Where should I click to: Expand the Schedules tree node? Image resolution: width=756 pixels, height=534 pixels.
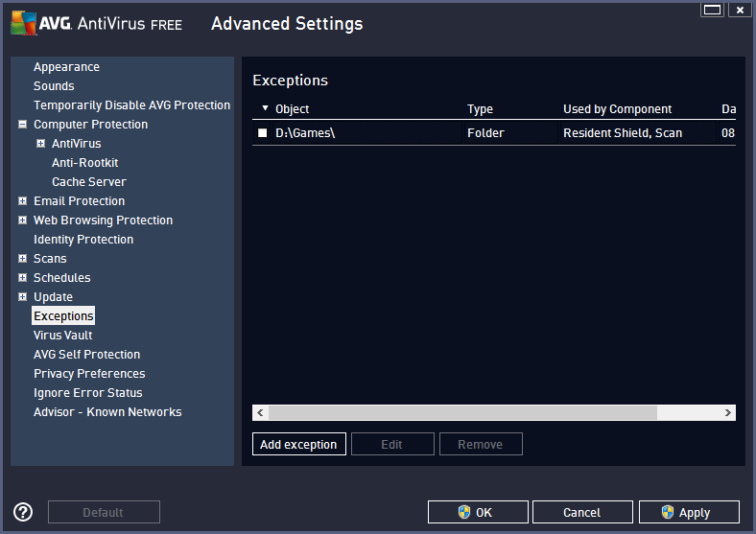(22, 278)
